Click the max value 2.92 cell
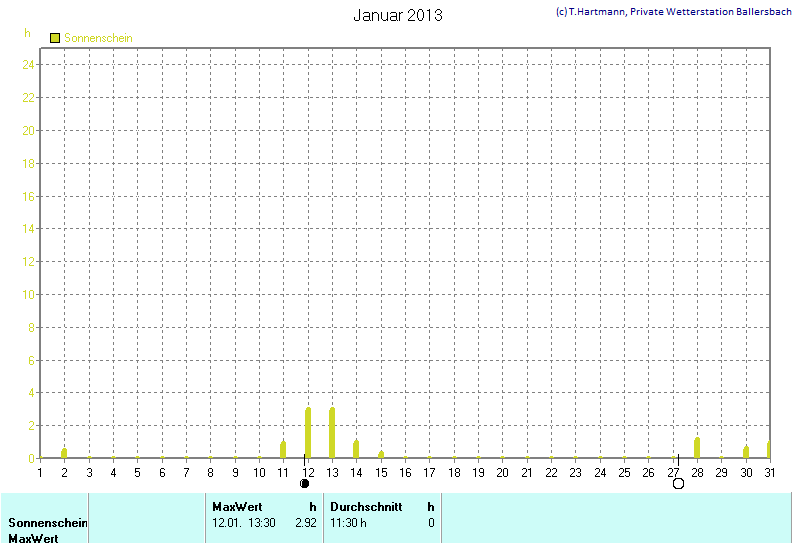The image size is (800, 543). tap(306, 523)
